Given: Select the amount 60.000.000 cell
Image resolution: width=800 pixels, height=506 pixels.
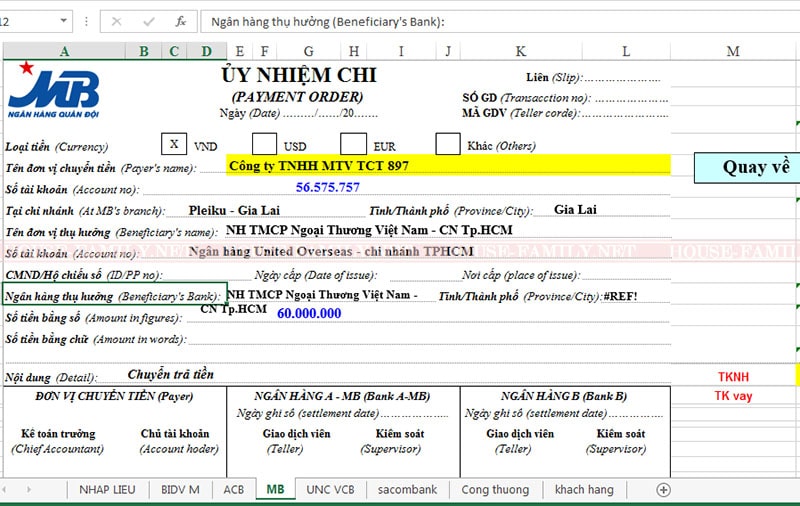Looking at the screenshot, I should coord(309,313).
